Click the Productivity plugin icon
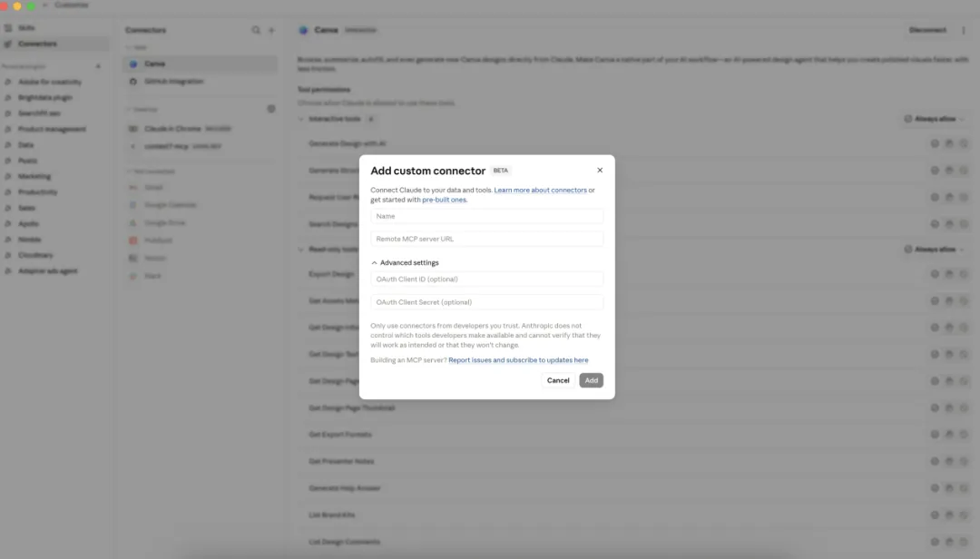 [8, 192]
